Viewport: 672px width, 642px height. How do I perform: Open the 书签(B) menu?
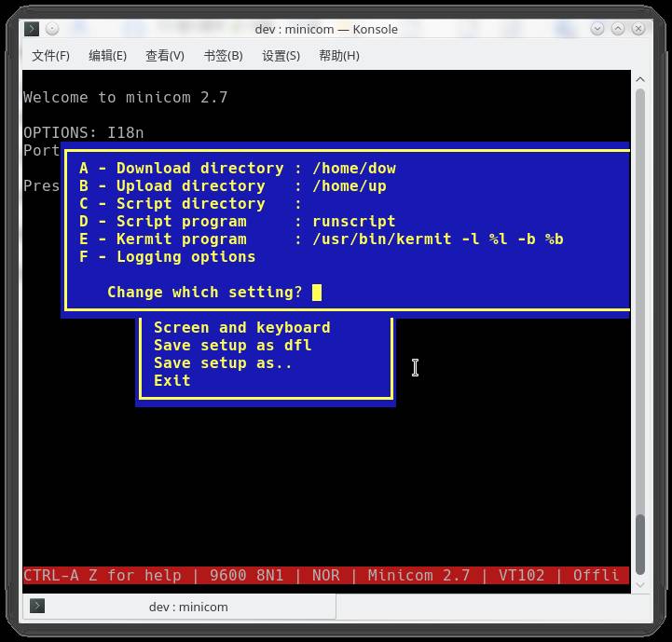[x=224, y=56]
